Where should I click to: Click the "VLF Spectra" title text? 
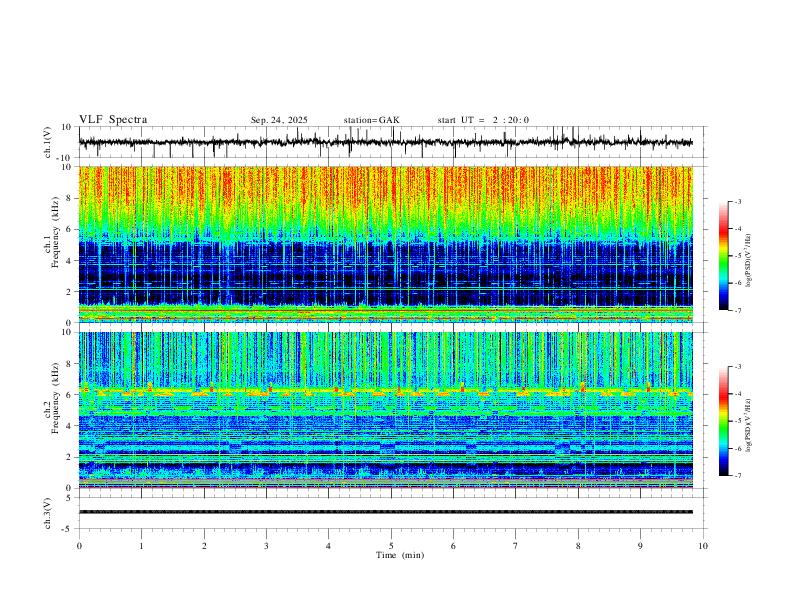pos(113,119)
